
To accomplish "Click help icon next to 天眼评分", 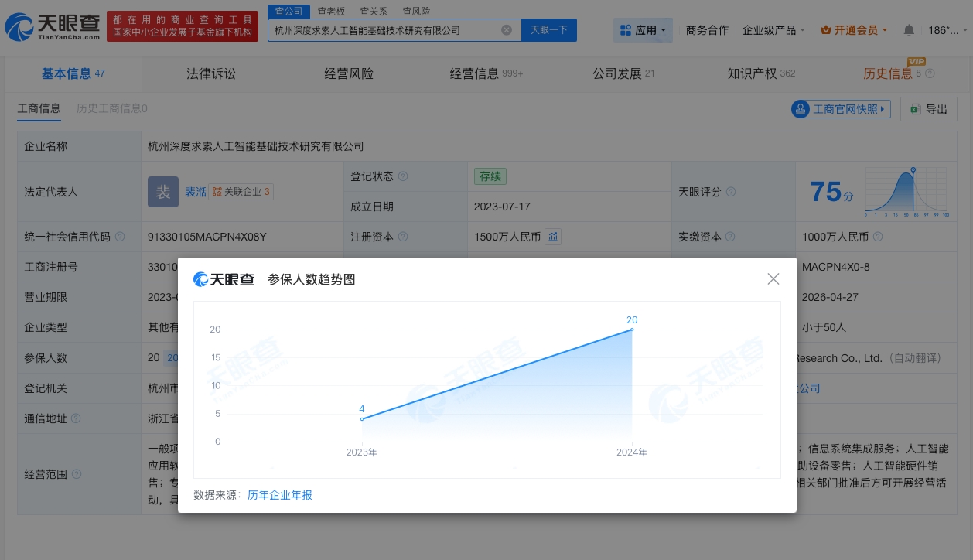I will pos(731,192).
